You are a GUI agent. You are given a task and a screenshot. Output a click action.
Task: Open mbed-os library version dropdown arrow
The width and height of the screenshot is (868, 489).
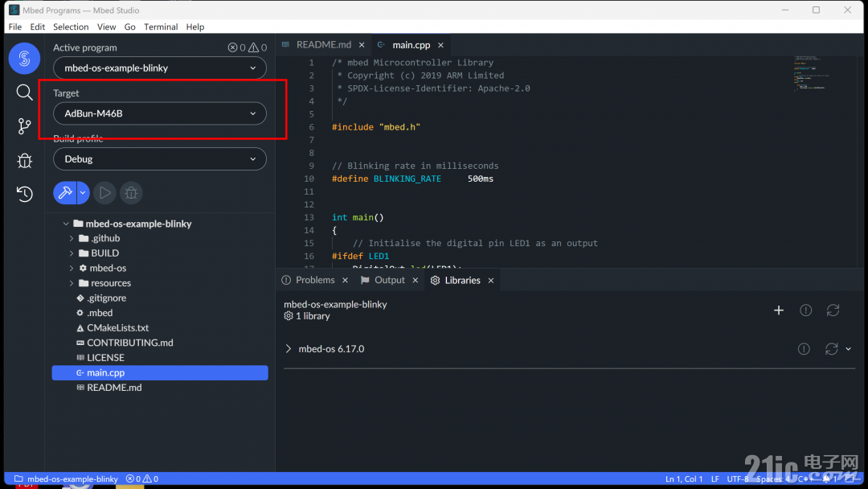(848, 349)
